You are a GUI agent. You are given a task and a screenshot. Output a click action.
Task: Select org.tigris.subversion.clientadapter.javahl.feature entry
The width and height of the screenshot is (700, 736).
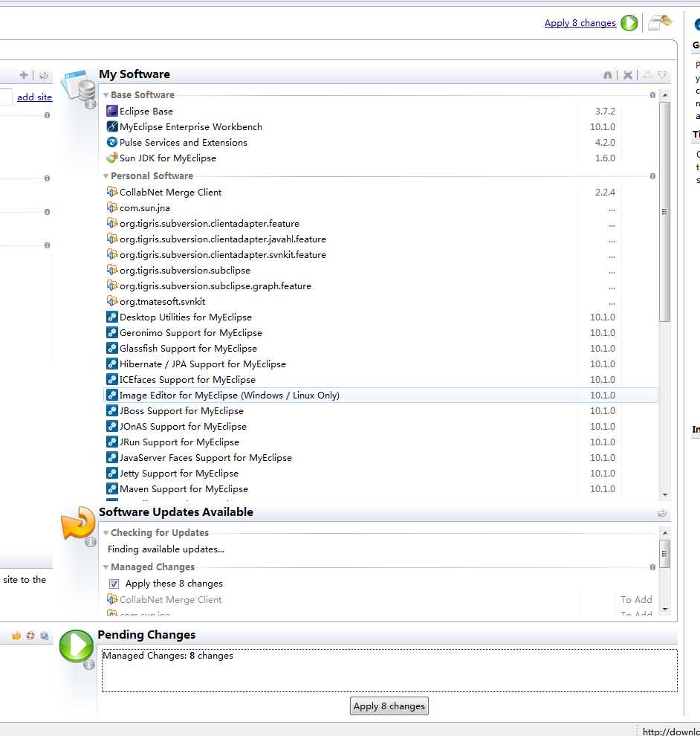pyautogui.click(x=222, y=239)
